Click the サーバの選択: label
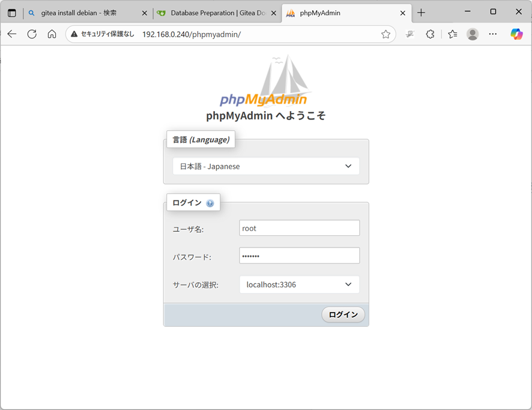This screenshot has width=532, height=410. pos(195,285)
